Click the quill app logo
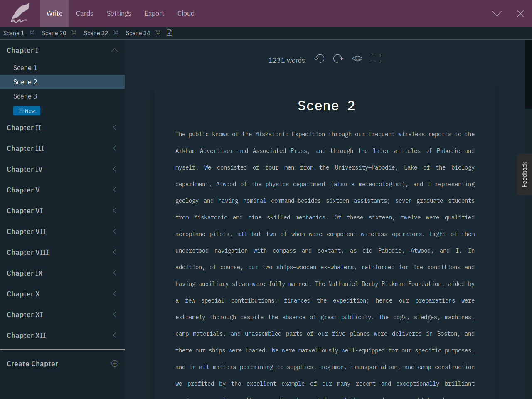The image size is (532, 399). click(x=20, y=13)
